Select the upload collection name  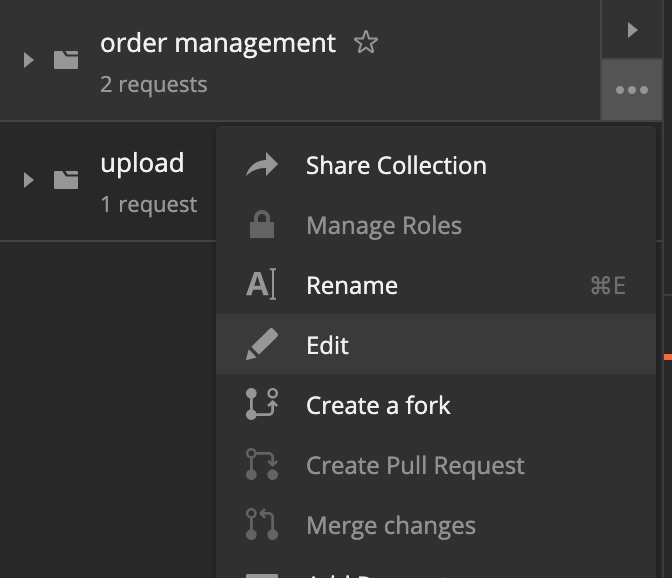click(x=142, y=163)
